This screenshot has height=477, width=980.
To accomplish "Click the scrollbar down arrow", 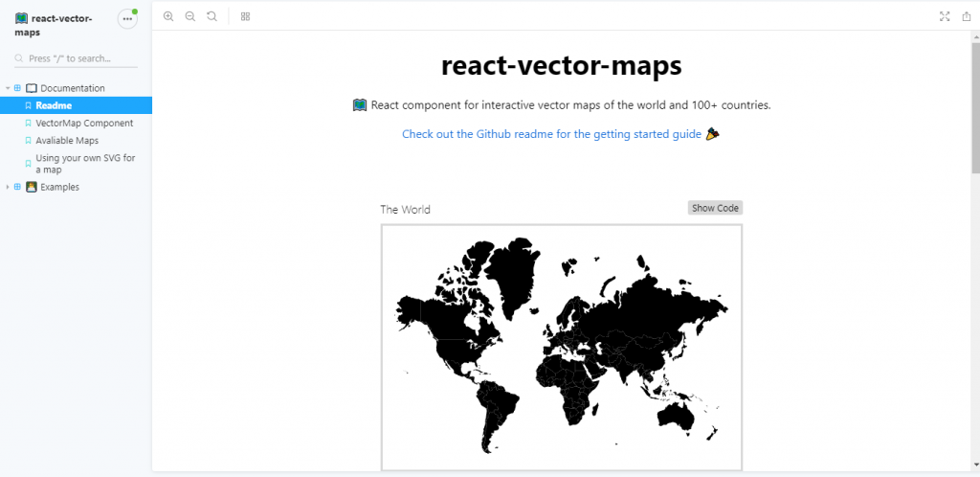I will pyautogui.click(x=975, y=465).
